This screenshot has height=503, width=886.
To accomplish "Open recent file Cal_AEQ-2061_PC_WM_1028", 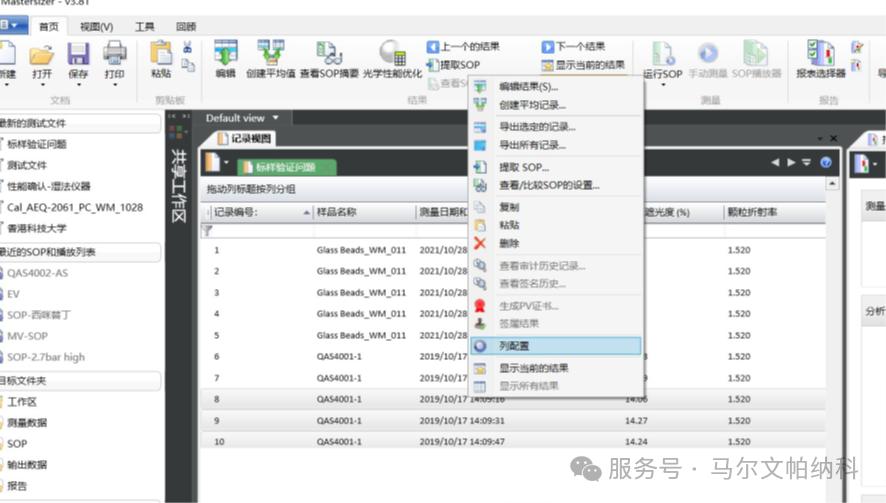I will [75, 207].
